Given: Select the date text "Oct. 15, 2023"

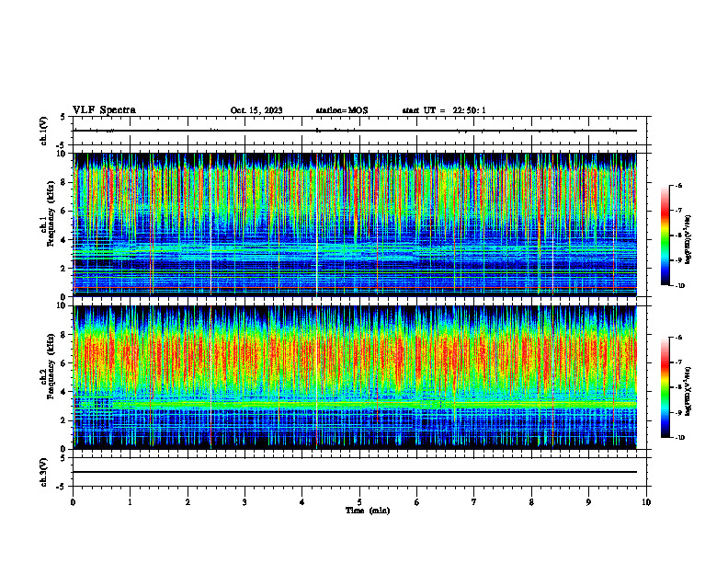Looking at the screenshot, I should pos(256,110).
